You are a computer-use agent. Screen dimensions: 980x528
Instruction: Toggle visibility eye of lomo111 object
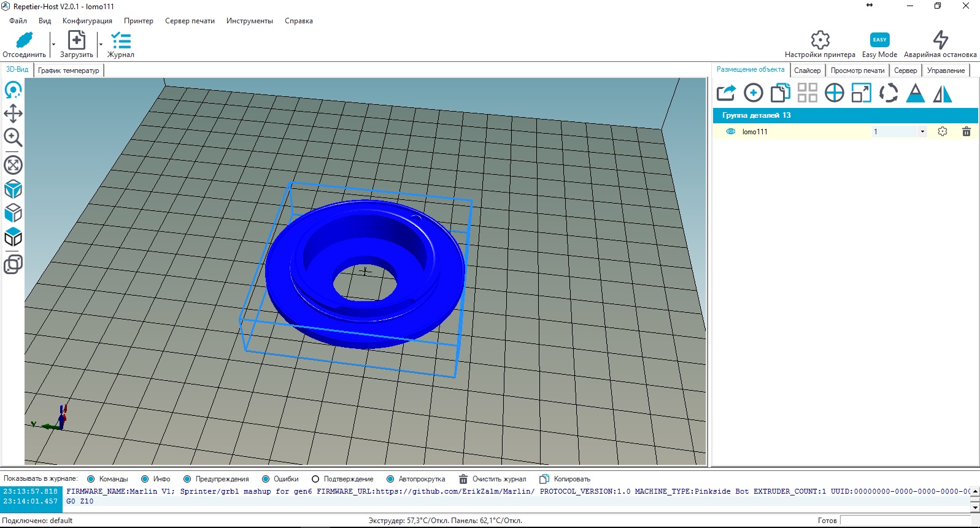click(x=730, y=132)
